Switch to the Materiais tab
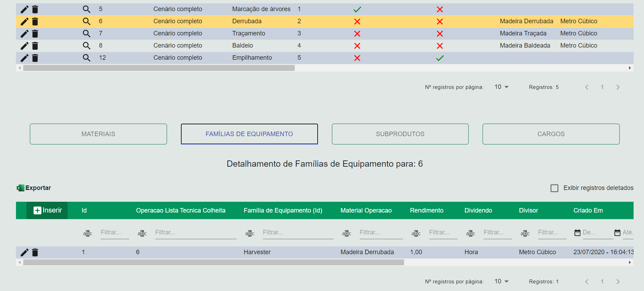The image size is (644, 291). point(98,134)
